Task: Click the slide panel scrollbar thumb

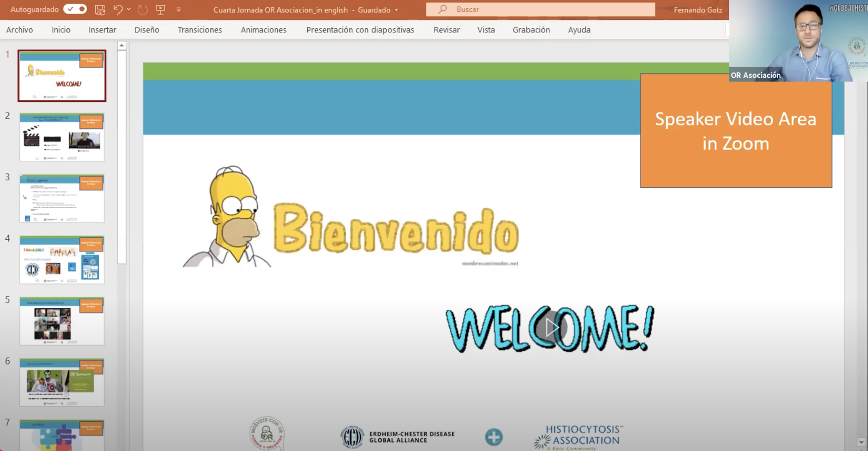Action: (122, 157)
